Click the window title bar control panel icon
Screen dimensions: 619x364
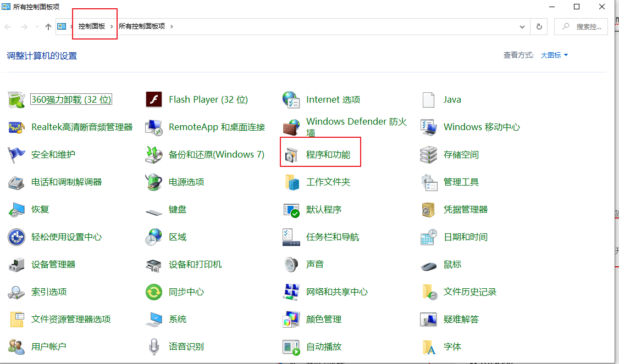(6, 7)
